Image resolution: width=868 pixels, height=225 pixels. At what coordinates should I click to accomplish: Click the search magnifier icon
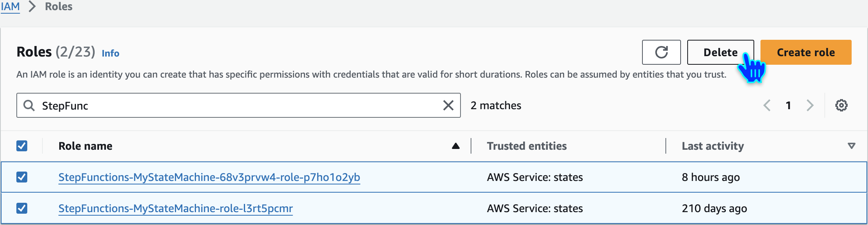29,105
